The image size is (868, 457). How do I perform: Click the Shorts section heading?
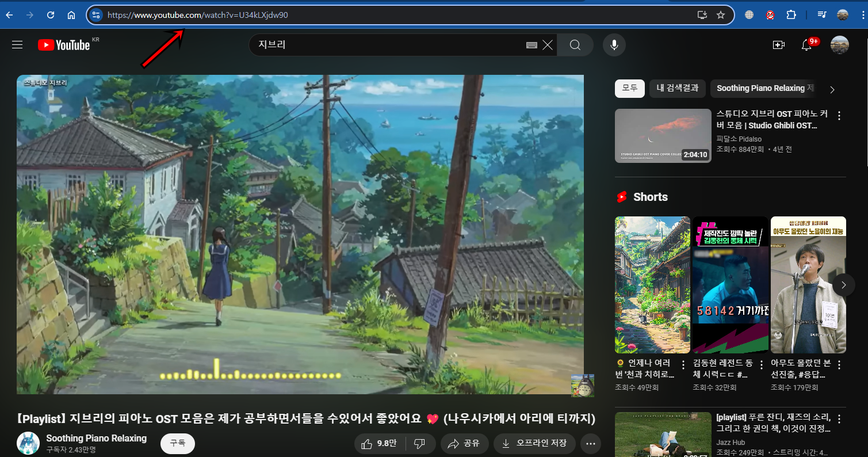tap(650, 197)
